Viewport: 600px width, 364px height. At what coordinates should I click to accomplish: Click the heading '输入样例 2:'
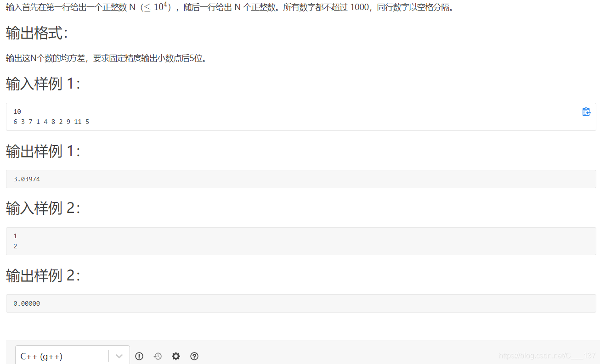tap(43, 208)
